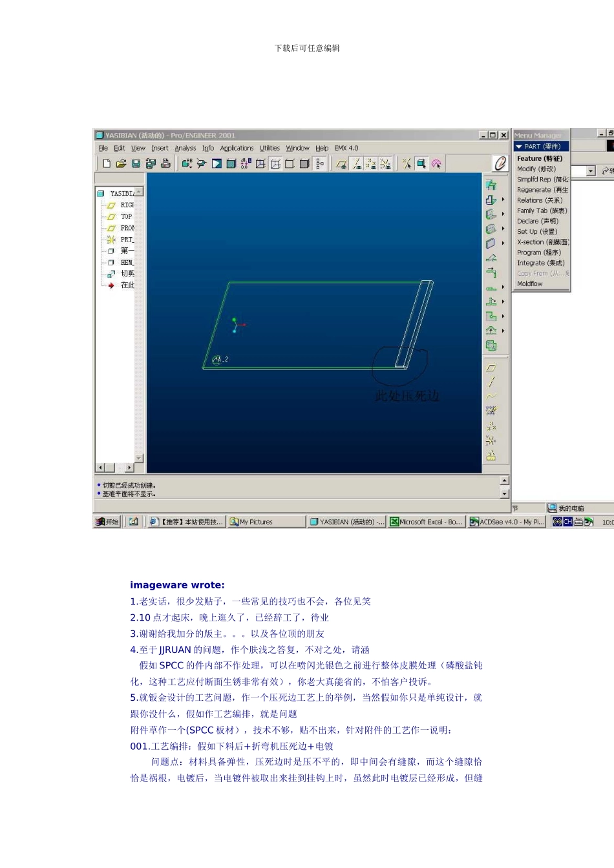Toggle datum planes display icon
Viewport: 614px width, 868px height.
(341, 164)
